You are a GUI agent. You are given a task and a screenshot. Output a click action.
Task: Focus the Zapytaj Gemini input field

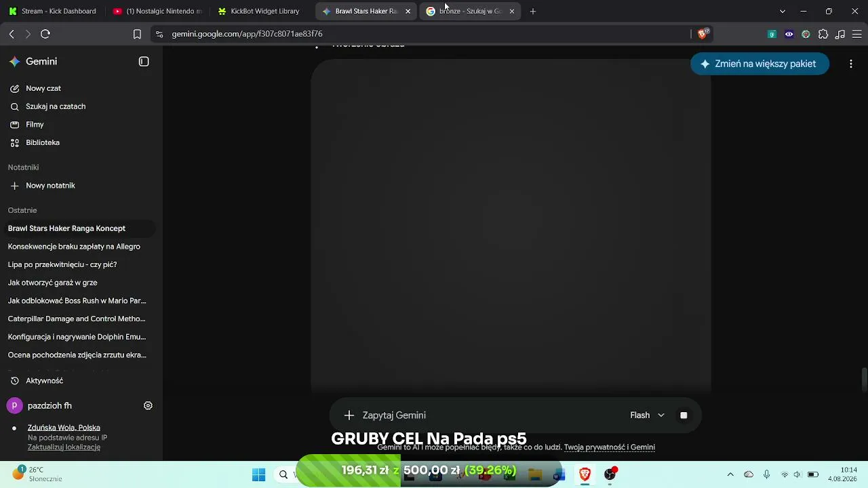point(492,415)
